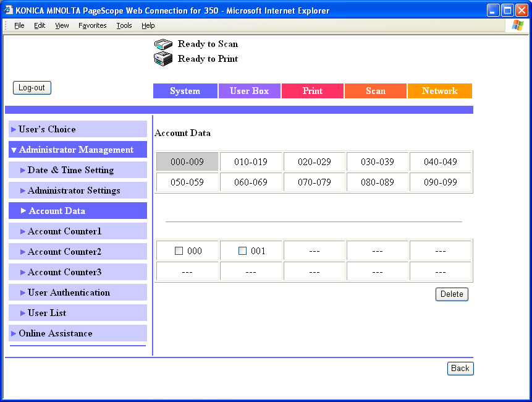This screenshot has height=402, width=532.
Task: Click the arrow beside User Authentication
Action: click(23, 293)
